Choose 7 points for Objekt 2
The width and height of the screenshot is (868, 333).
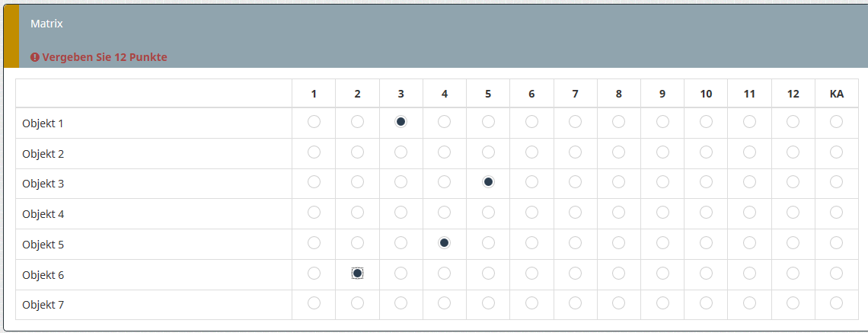[x=575, y=152]
